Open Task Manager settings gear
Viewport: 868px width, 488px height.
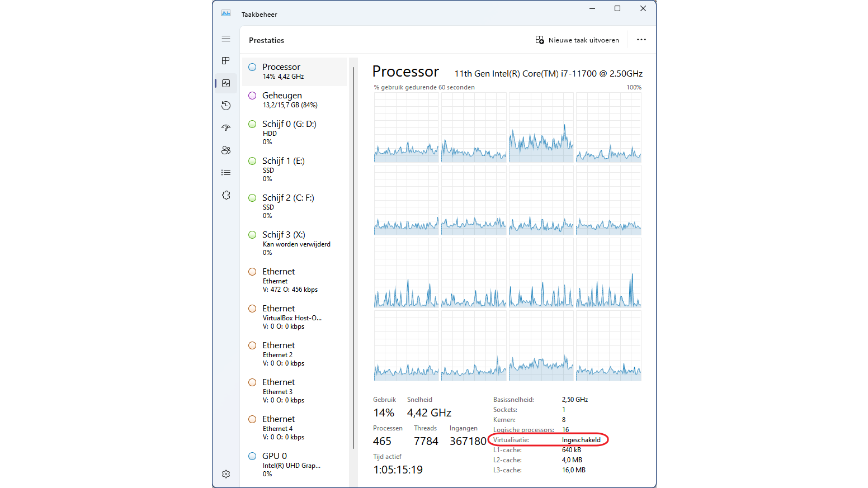point(226,474)
